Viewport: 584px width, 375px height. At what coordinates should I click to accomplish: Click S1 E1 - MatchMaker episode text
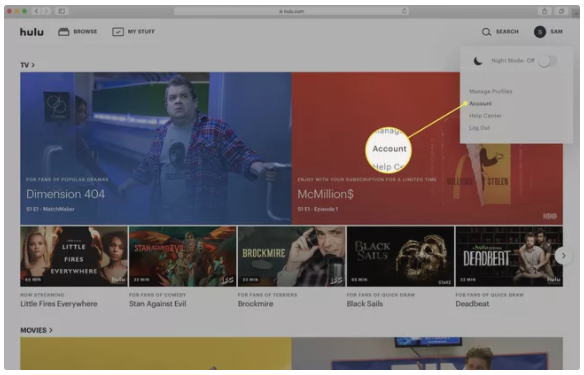[x=50, y=209]
